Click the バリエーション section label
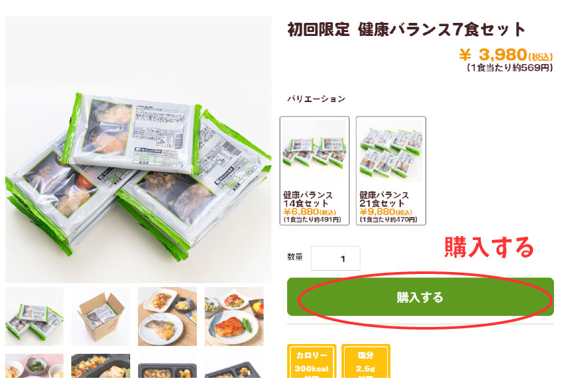Screen dimensions: 588x378 (316, 99)
